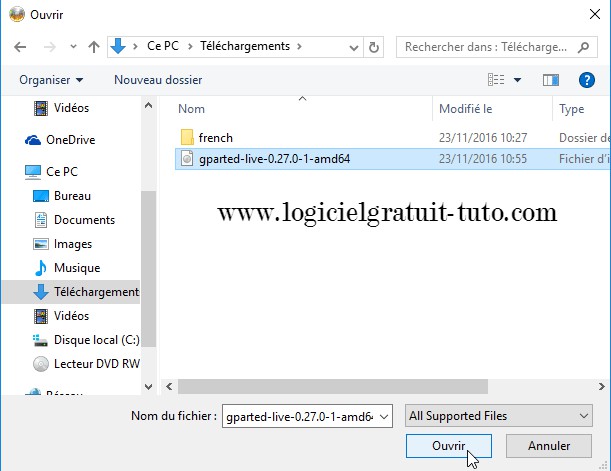The image size is (611, 471).
Task: Click the Musique note icon
Action: [x=41, y=268]
